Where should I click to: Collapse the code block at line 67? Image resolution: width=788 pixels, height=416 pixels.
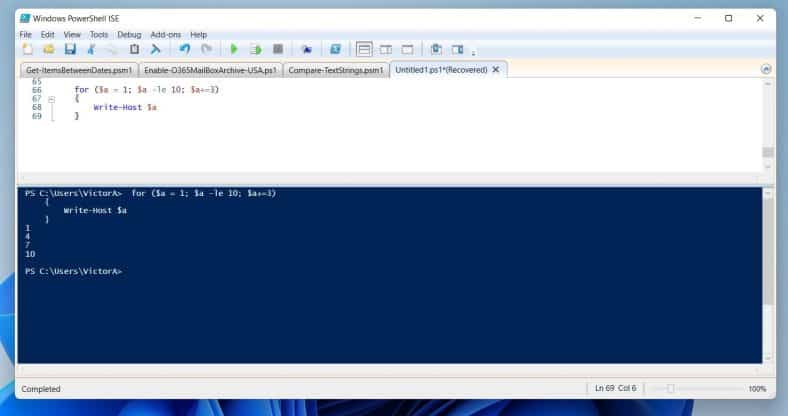[52, 99]
